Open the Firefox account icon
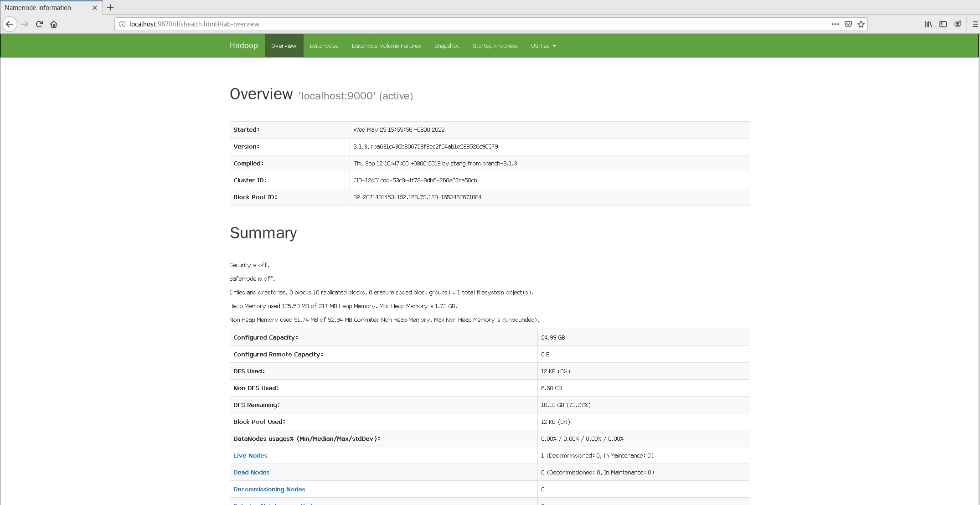The width and height of the screenshot is (980, 505). point(958,24)
